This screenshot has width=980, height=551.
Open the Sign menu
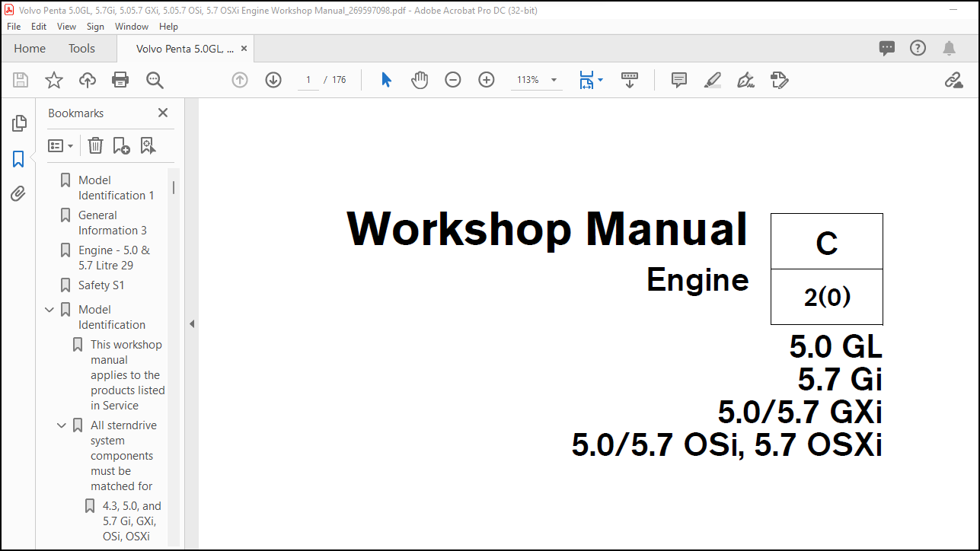95,26
